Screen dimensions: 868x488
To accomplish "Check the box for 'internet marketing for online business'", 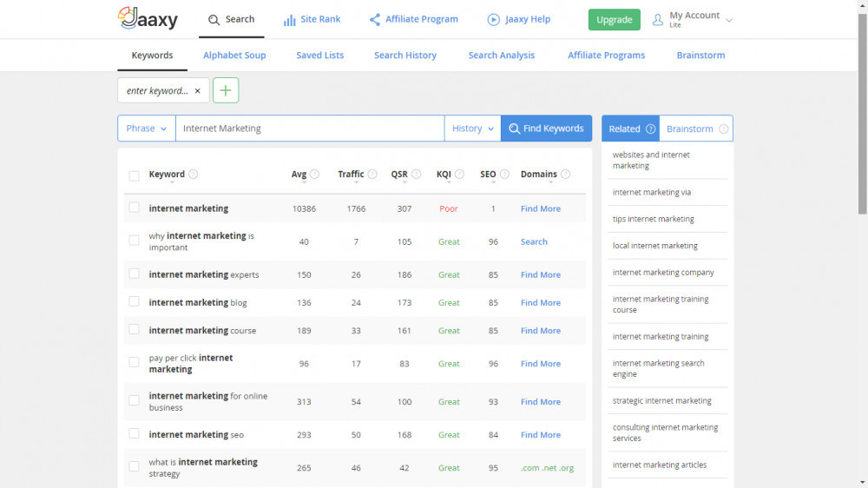I will [134, 400].
